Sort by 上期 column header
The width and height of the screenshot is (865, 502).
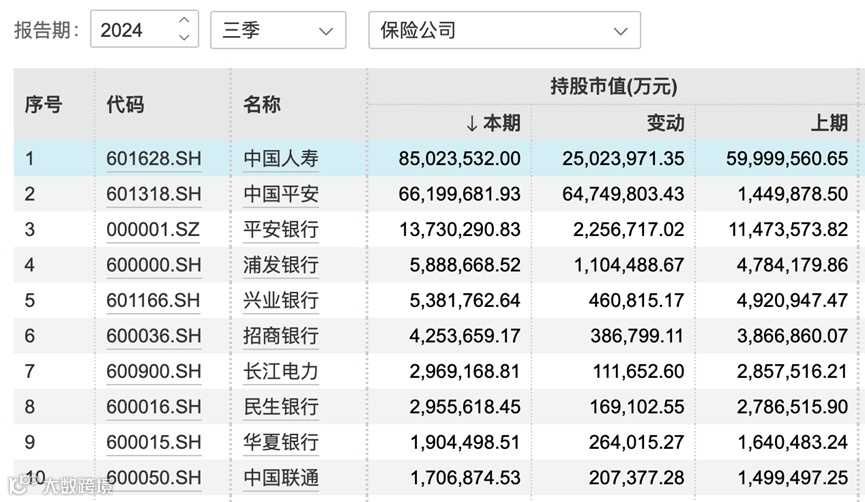coord(829,123)
